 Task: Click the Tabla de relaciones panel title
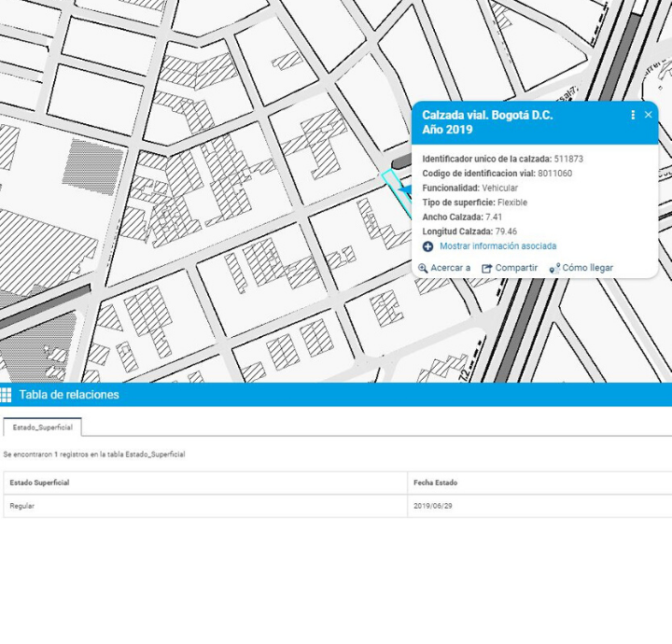tap(69, 395)
